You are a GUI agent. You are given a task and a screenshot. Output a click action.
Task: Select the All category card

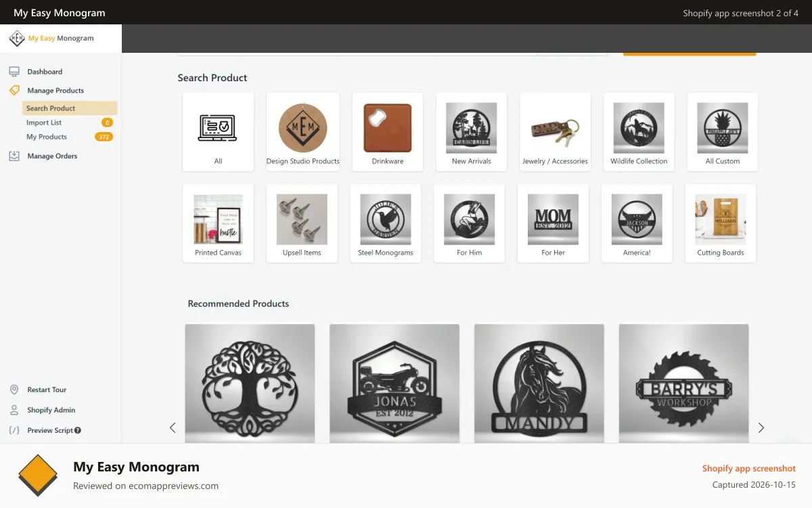point(218,131)
